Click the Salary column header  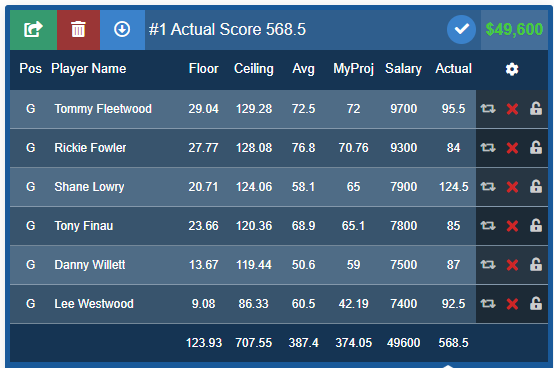[403, 69]
